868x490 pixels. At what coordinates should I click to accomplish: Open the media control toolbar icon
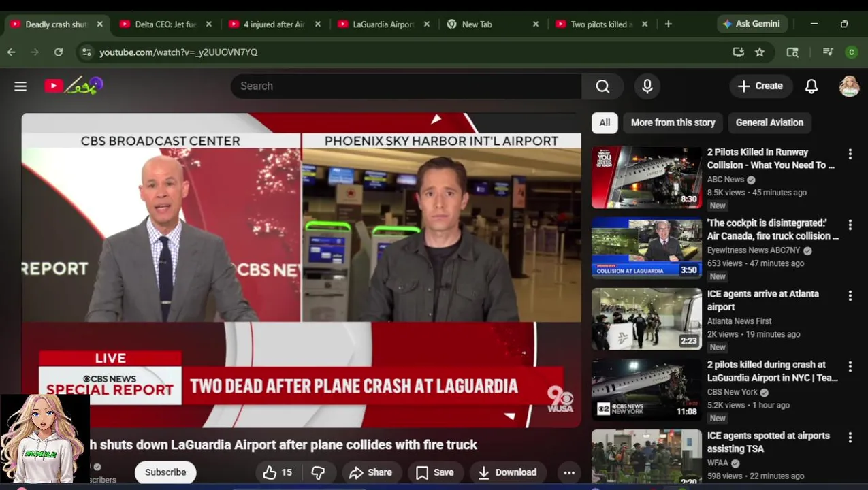click(x=828, y=52)
